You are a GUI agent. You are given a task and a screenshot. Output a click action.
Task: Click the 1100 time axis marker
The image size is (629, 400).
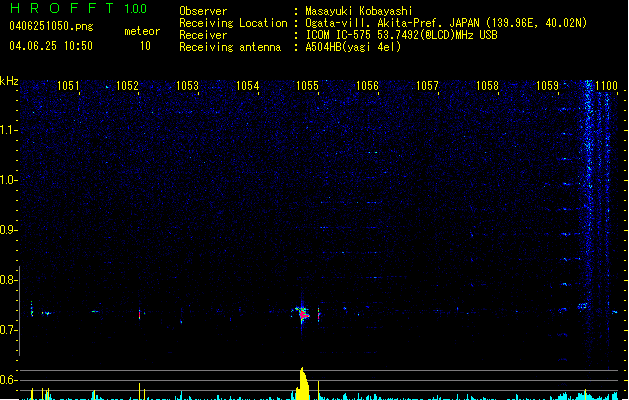(x=607, y=86)
